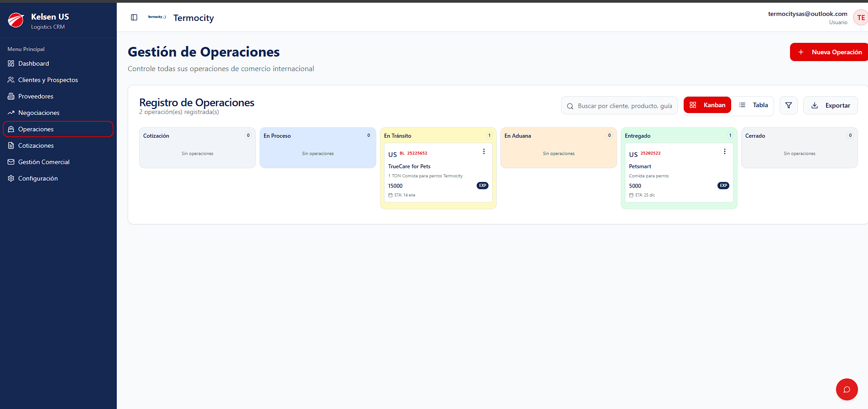Open the Petsmart operation card
This screenshot has height=409, width=868.
(x=679, y=173)
